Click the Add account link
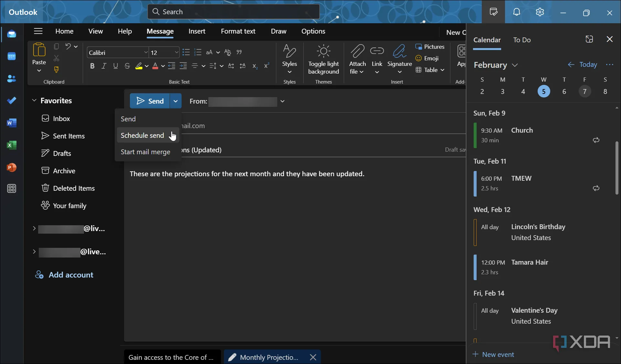621x364 pixels. point(71,275)
